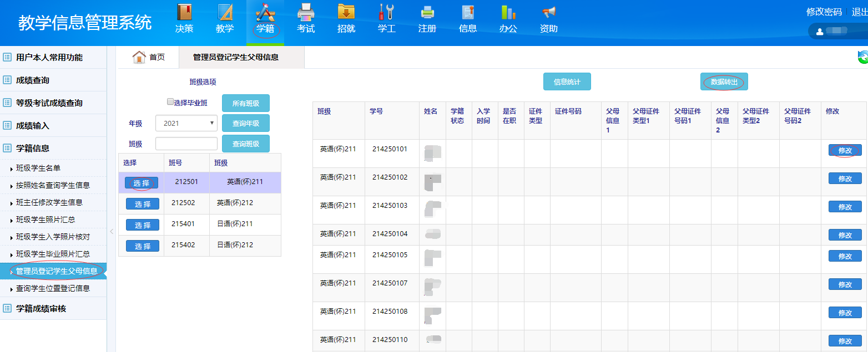Click the 教学信息管理系统 title
The height and width of the screenshot is (352, 868).
[85, 22]
